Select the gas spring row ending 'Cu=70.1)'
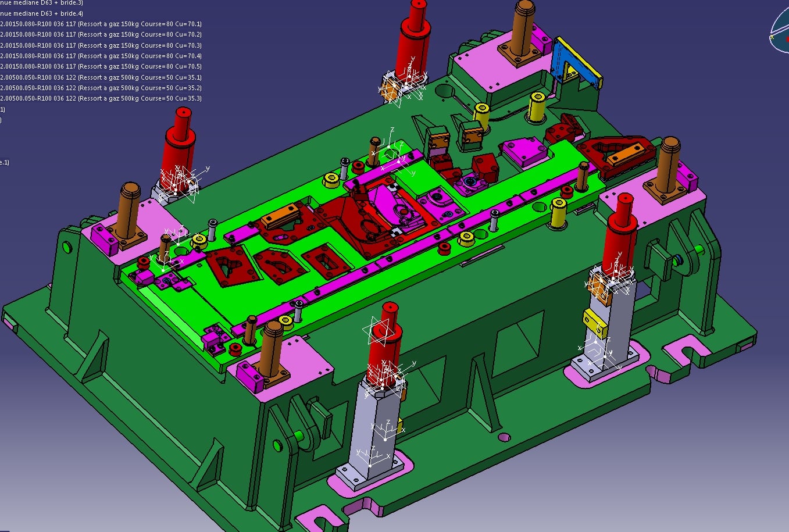Viewport: 789px width, 532px height. point(101,24)
